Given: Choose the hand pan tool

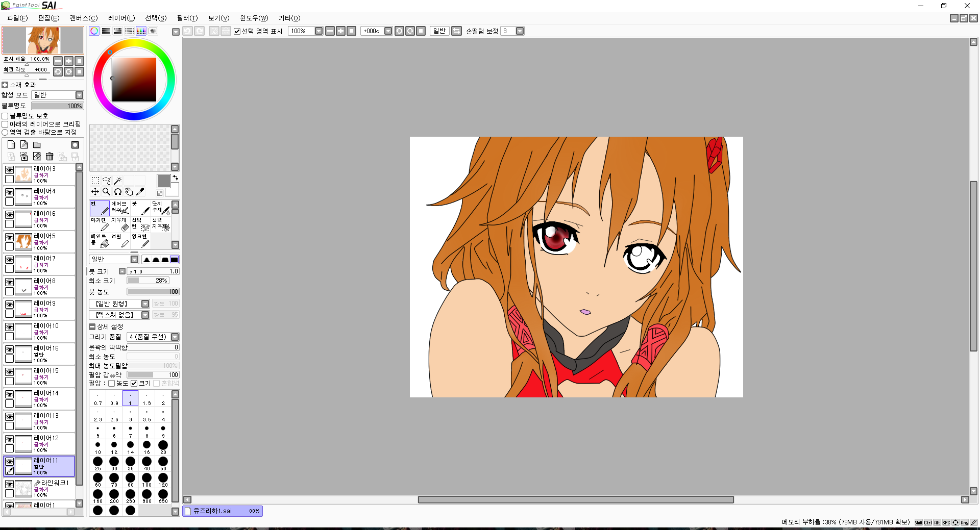Looking at the screenshot, I should (129, 192).
